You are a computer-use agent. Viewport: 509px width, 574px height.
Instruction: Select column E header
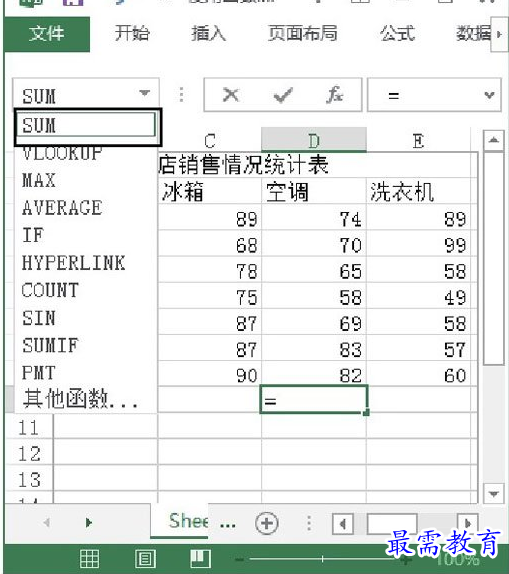coord(419,140)
